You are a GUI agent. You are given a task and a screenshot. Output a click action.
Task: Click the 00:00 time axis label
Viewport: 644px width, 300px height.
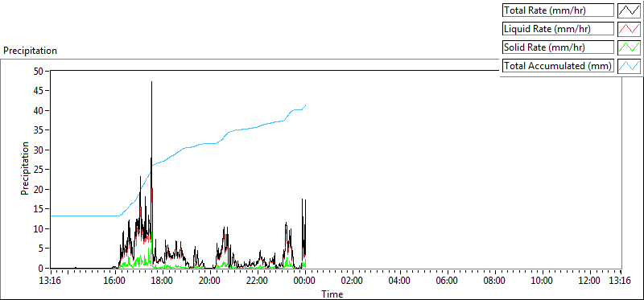pyautogui.click(x=305, y=281)
